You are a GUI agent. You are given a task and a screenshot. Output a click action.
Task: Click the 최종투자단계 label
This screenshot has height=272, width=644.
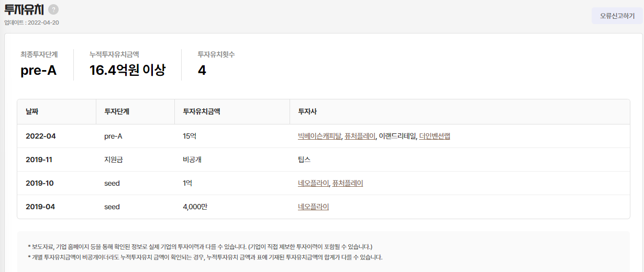(x=39, y=54)
